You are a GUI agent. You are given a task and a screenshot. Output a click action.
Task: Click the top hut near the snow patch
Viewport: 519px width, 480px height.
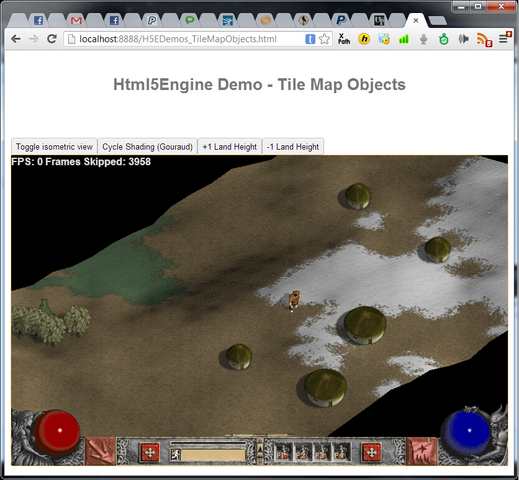358,196
